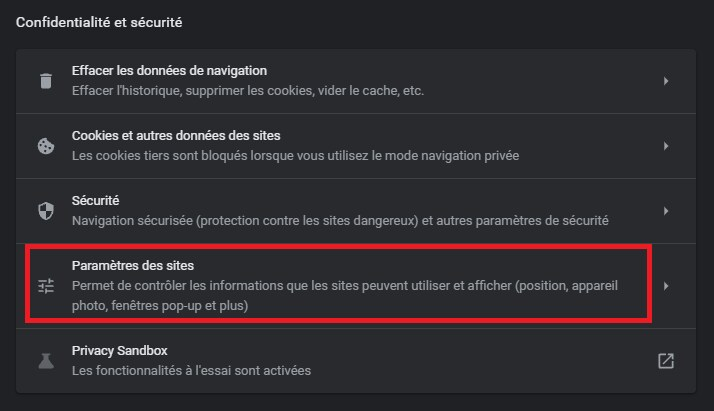This screenshot has height=411, width=714.
Task: Click the trash can icon
Action: tap(46, 81)
